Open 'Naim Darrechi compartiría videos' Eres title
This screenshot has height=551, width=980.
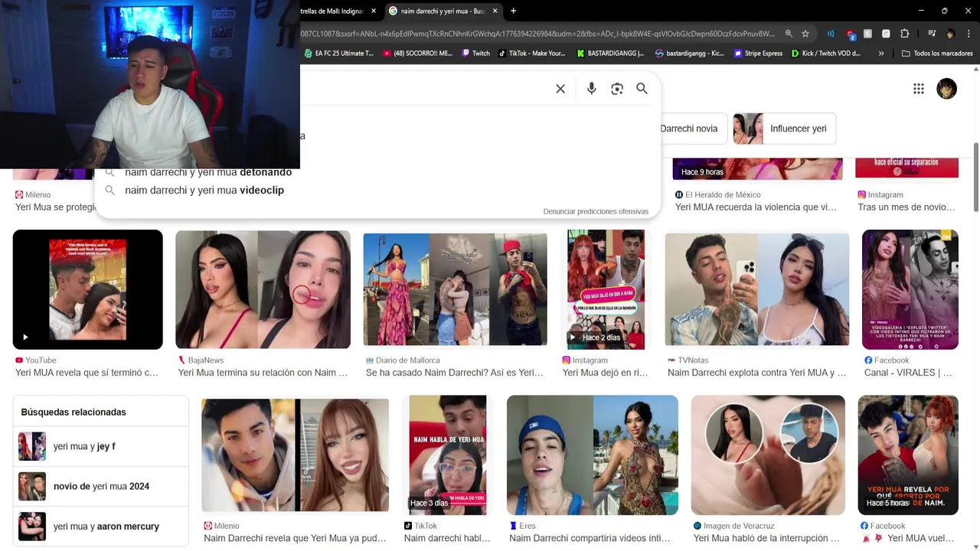[x=590, y=539]
